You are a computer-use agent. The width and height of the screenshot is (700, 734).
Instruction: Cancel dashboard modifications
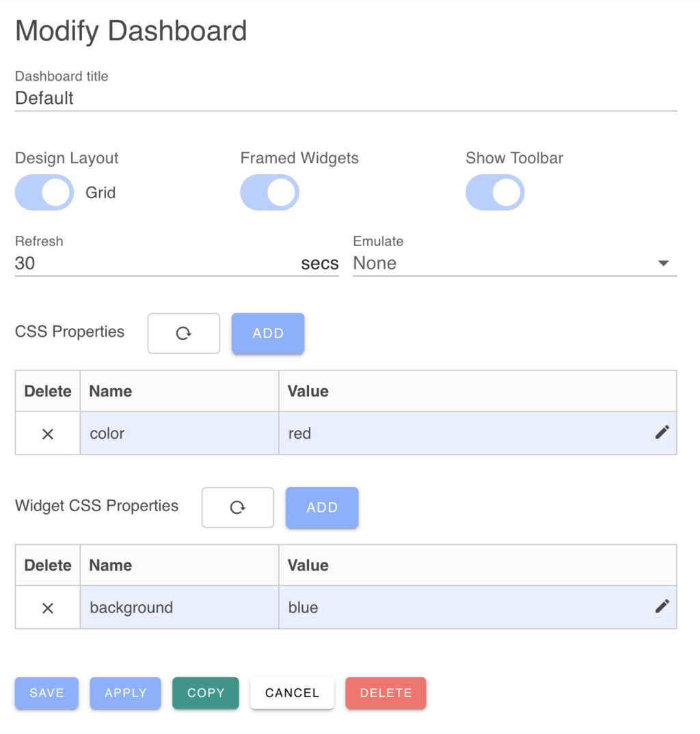click(292, 692)
